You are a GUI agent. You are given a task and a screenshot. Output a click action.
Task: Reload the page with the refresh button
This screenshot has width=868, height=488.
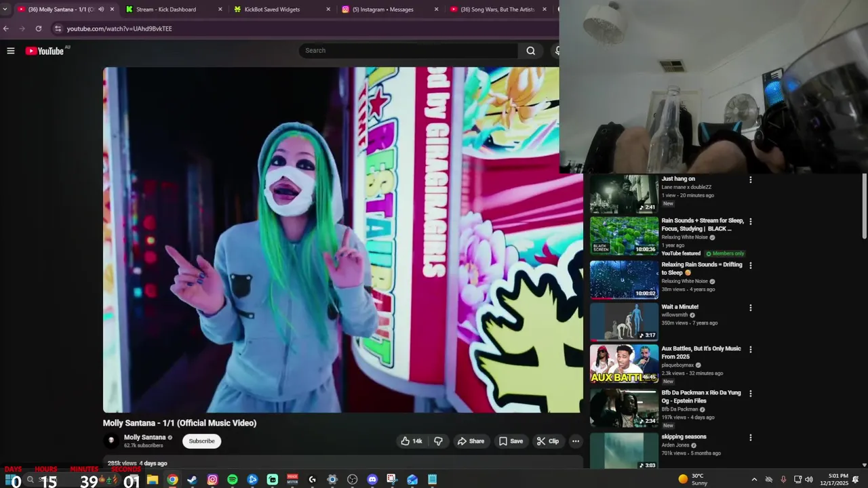coord(39,28)
